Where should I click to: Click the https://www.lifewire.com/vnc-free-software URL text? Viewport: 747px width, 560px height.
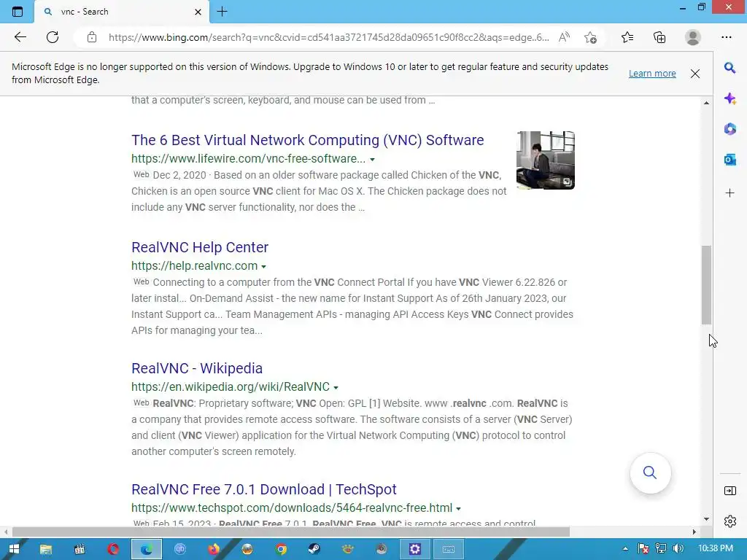[248, 158]
